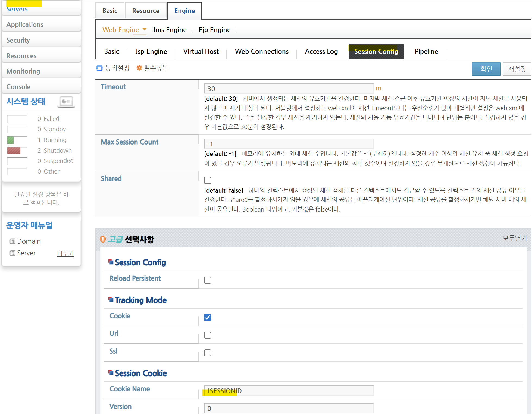
Task: Open the Web Engine dropdown arrow
Action: tap(145, 29)
